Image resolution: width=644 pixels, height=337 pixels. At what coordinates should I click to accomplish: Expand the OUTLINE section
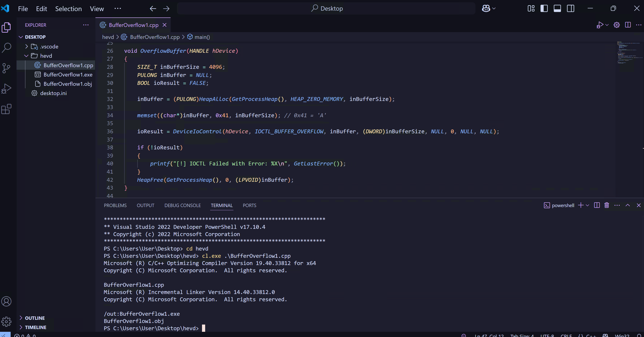pyautogui.click(x=35, y=318)
